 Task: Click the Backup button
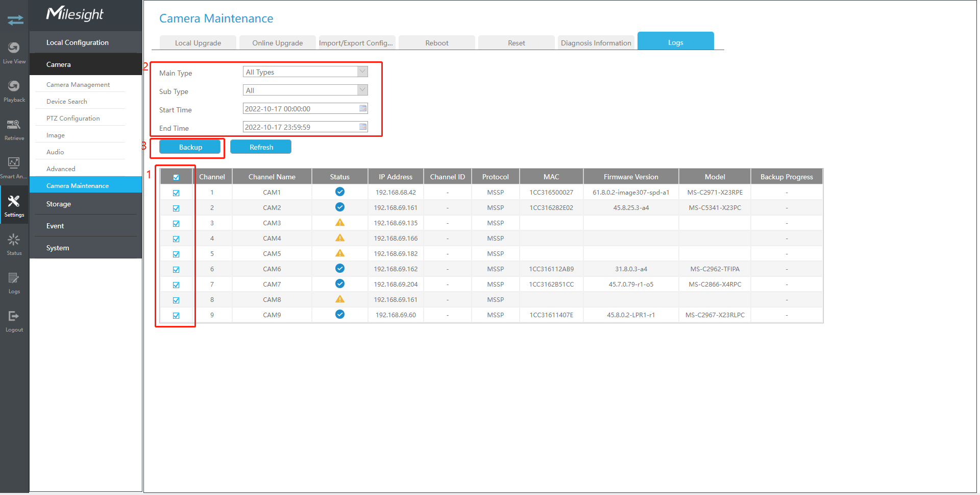[x=190, y=147]
